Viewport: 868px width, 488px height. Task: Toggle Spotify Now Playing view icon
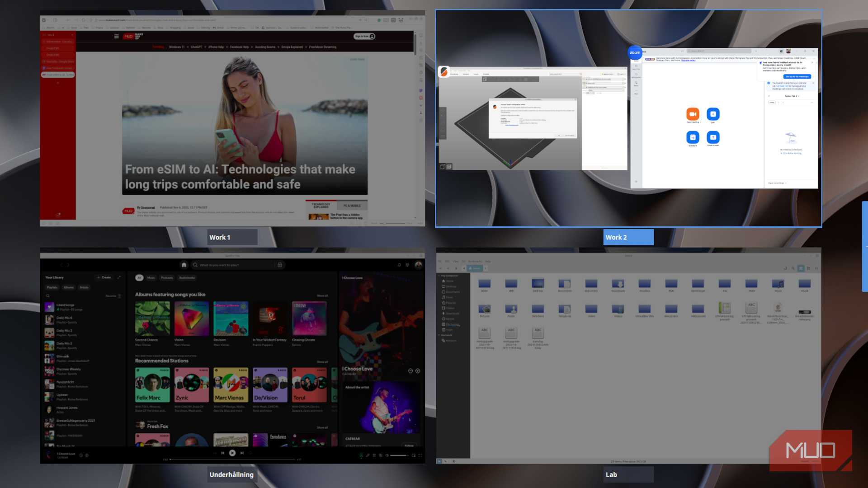click(x=361, y=455)
